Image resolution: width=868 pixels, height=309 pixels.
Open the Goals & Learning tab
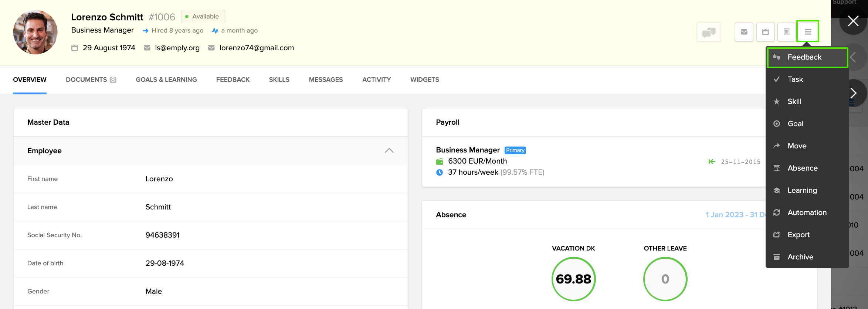pos(166,80)
